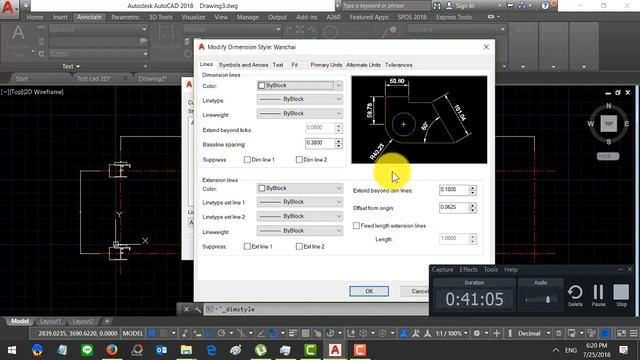The width and height of the screenshot is (640, 360).
Task: Click OK in Modify Dimension Style
Action: (369, 291)
